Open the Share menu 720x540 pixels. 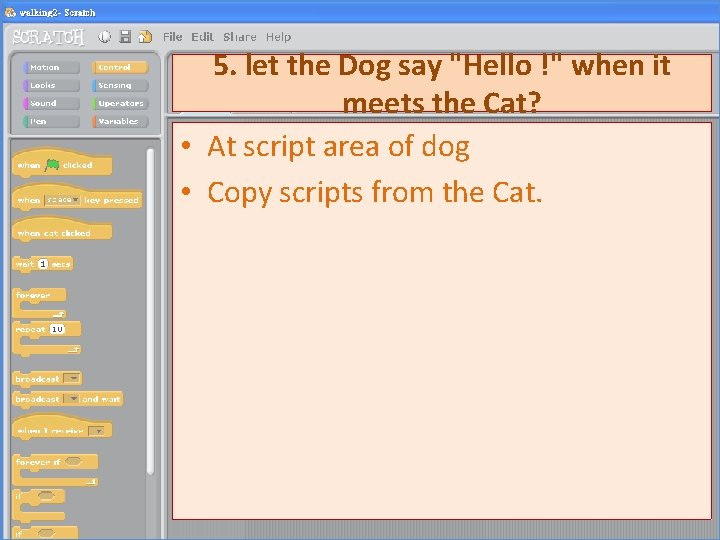point(240,37)
